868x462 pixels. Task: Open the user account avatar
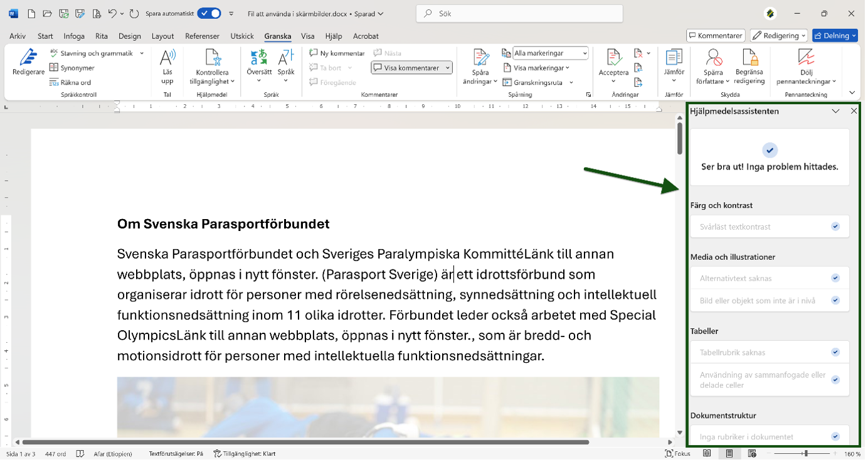[x=771, y=13]
